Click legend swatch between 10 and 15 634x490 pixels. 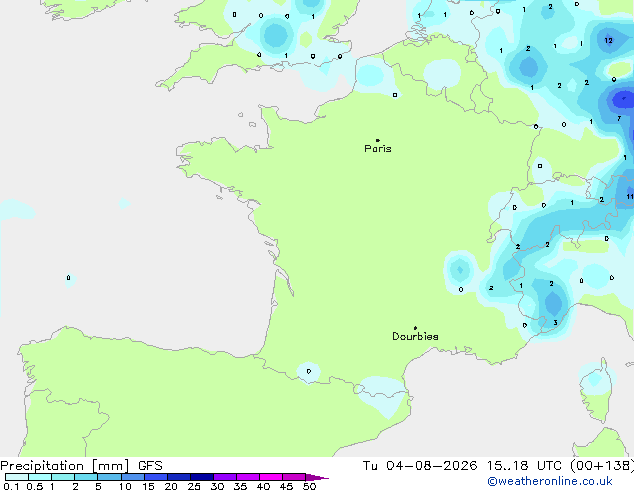pyautogui.click(x=133, y=477)
